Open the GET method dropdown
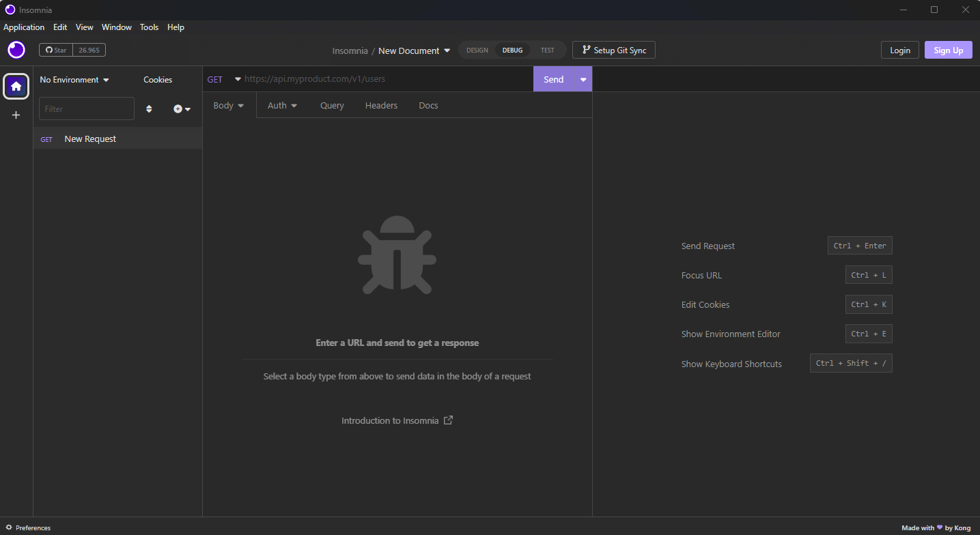This screenshot has height=535, width=980. click(224, 79)
